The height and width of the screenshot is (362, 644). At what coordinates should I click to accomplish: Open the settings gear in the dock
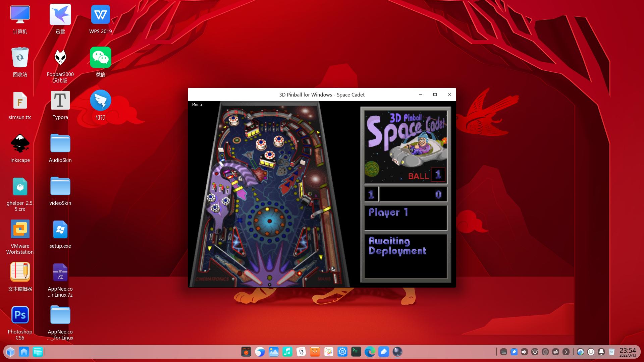pos(342,352)
